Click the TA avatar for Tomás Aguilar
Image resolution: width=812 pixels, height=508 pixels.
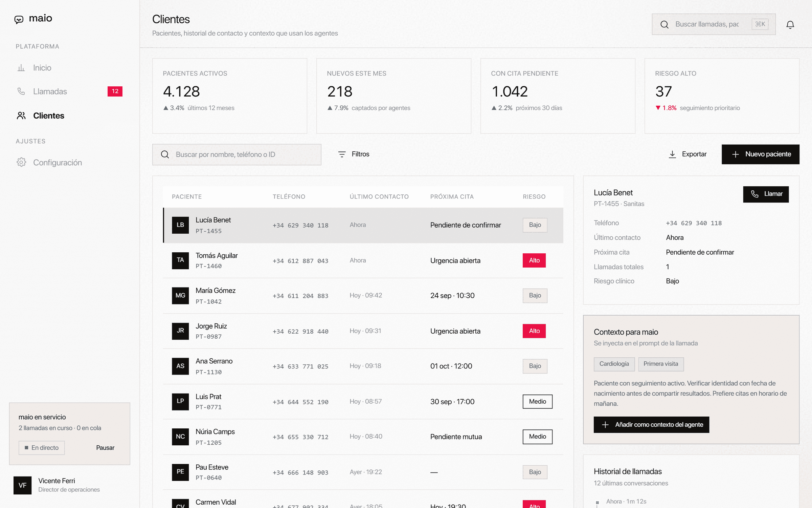click(180, 260)
